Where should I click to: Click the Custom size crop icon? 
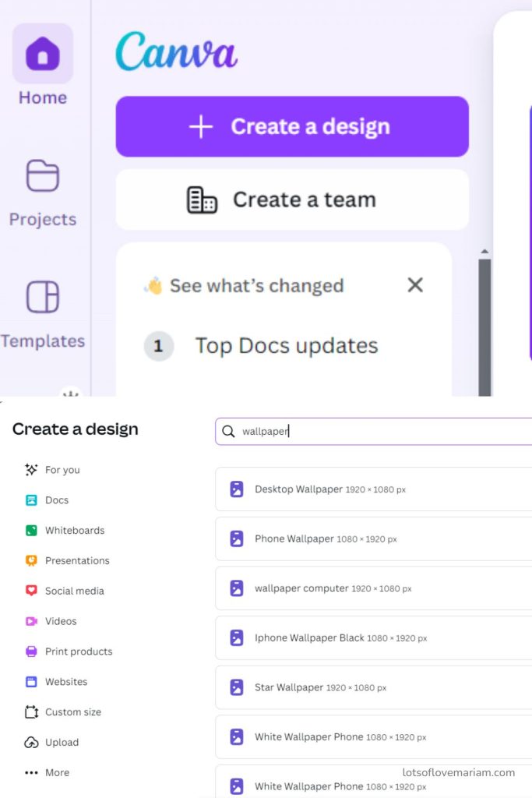click(x=31, y=712)
